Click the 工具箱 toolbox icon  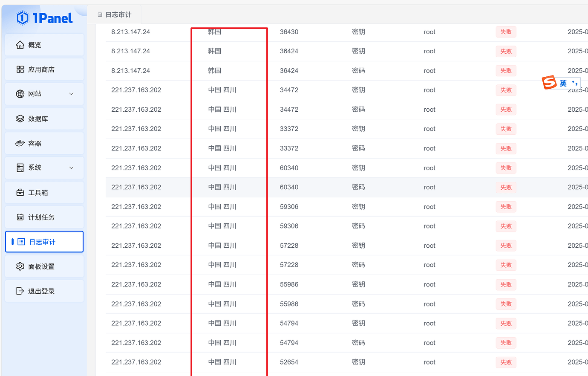[20, 192]
